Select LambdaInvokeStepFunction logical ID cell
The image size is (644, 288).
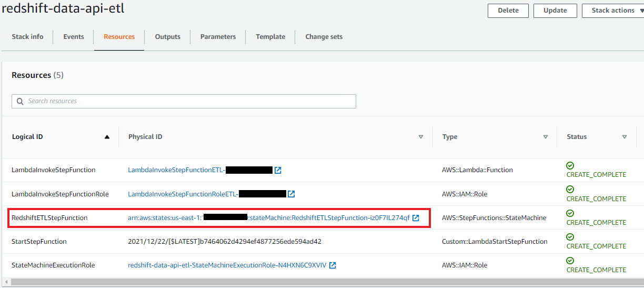coord(54,170)
